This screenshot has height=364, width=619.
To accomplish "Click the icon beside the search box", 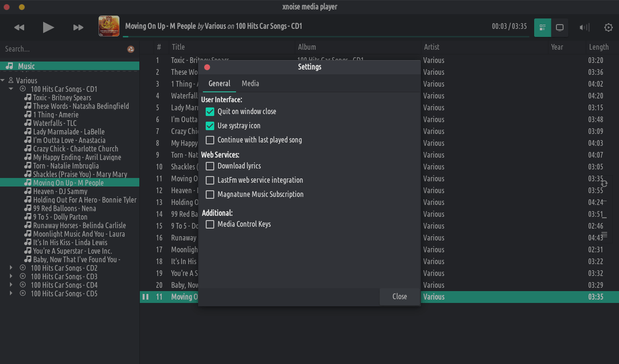I will point(131,49).
